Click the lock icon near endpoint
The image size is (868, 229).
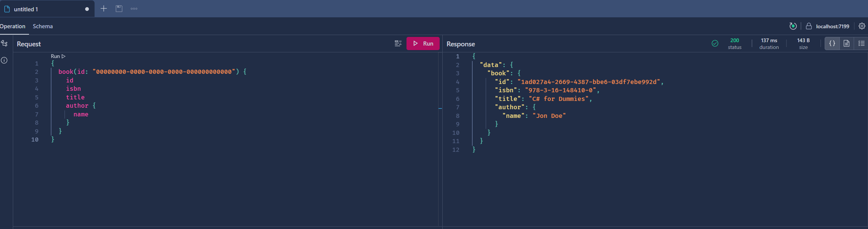click(x=808, y=26)
